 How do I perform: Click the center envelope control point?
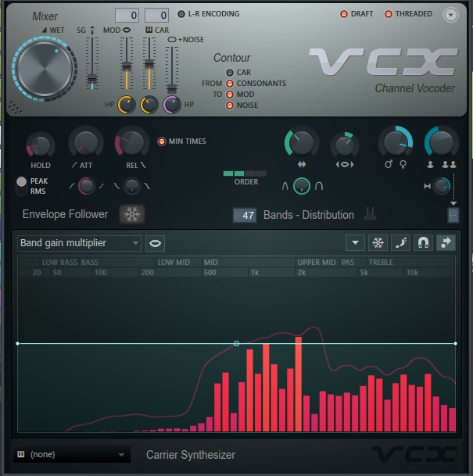click(236, 344)
